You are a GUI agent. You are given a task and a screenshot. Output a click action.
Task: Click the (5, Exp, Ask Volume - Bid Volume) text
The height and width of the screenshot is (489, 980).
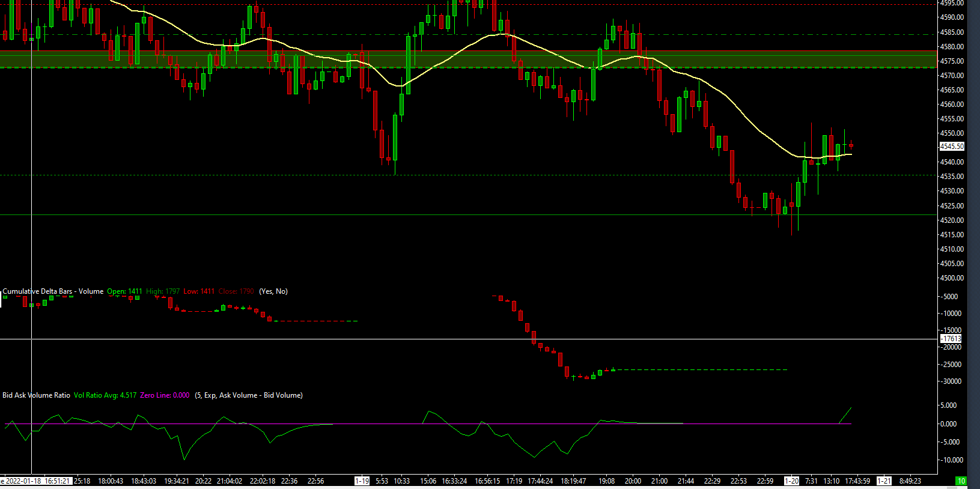[249, 395]
